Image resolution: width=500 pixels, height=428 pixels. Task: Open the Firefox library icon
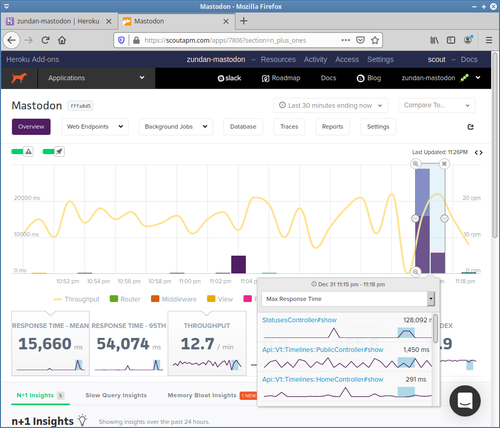click(434, 40)
